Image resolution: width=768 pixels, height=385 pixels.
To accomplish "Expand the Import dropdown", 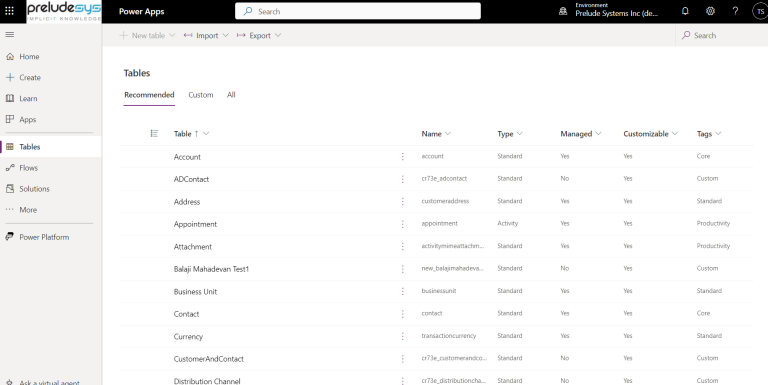I will [x=225, y=36].
